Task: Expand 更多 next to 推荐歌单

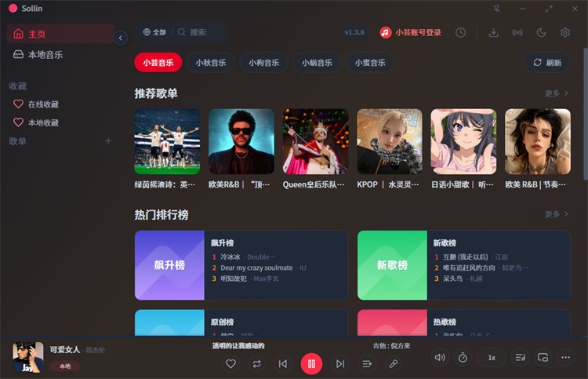Action: [x=557, y=93]
